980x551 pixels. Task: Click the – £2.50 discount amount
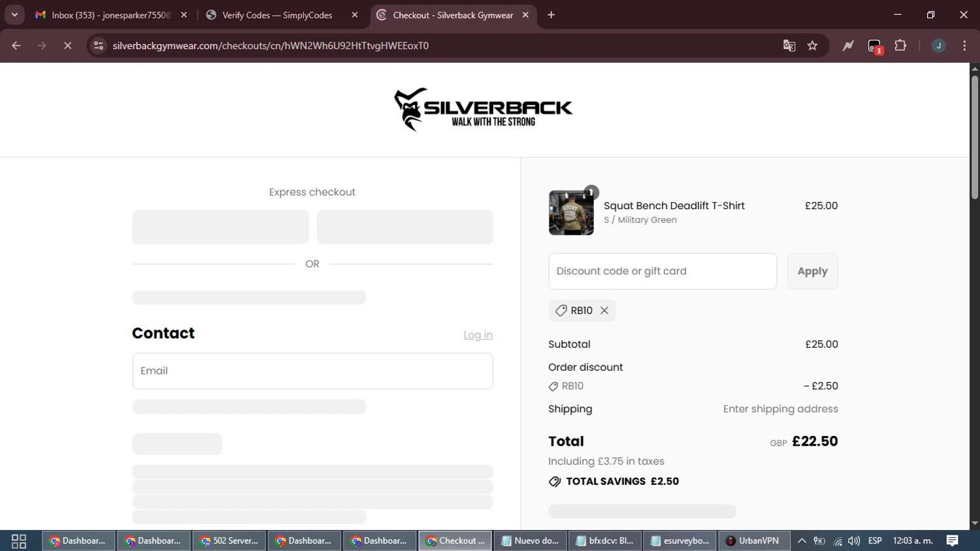click(821, 386)
